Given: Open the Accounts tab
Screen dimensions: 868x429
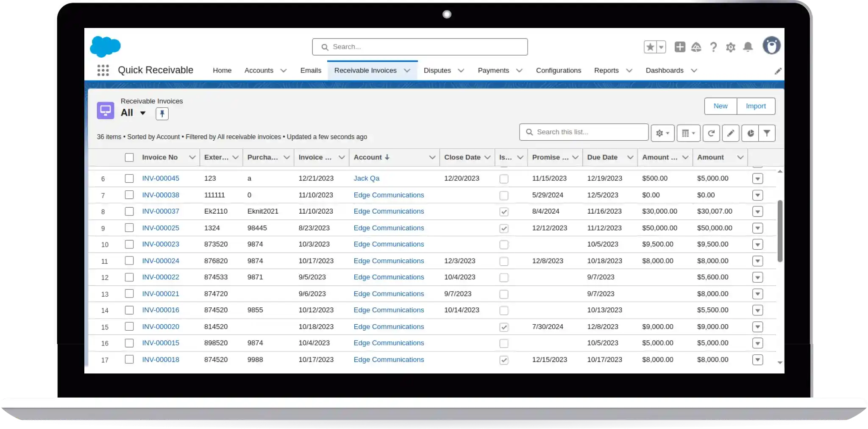Looking at the screenshot, I should pyautogui.click(x=259, y=71).
